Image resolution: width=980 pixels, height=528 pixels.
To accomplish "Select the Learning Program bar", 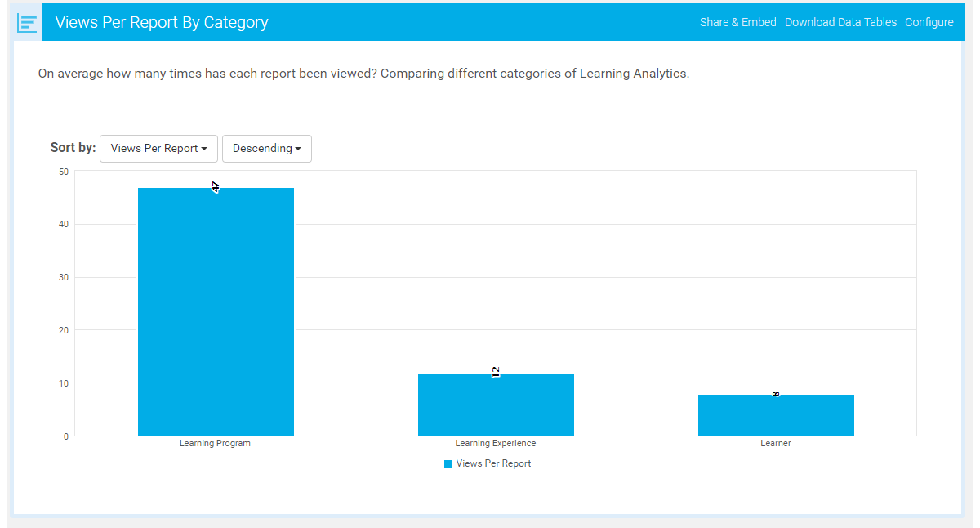I will coord(215,311).
